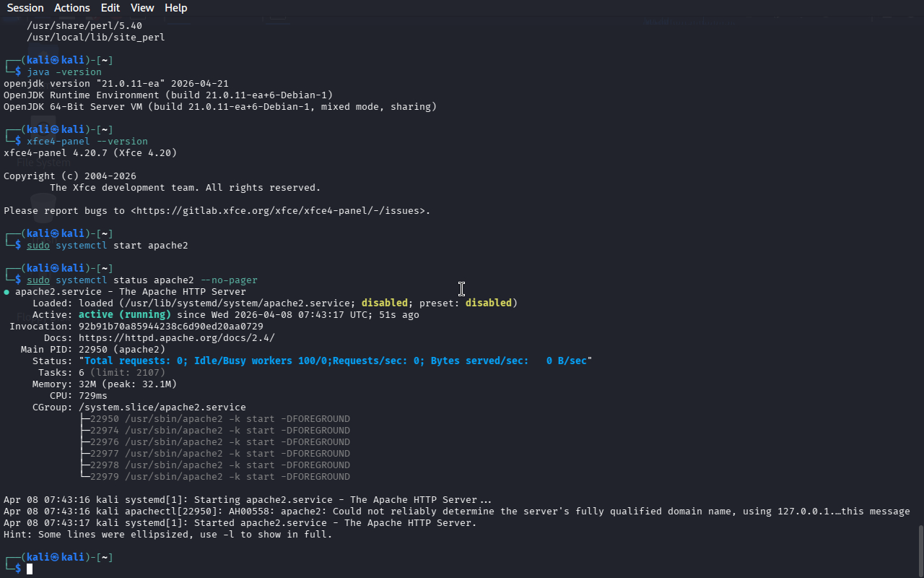This screenshot has height=578, width=924.
Task: Click the green 'active (running)' status text
Action: 124,315
